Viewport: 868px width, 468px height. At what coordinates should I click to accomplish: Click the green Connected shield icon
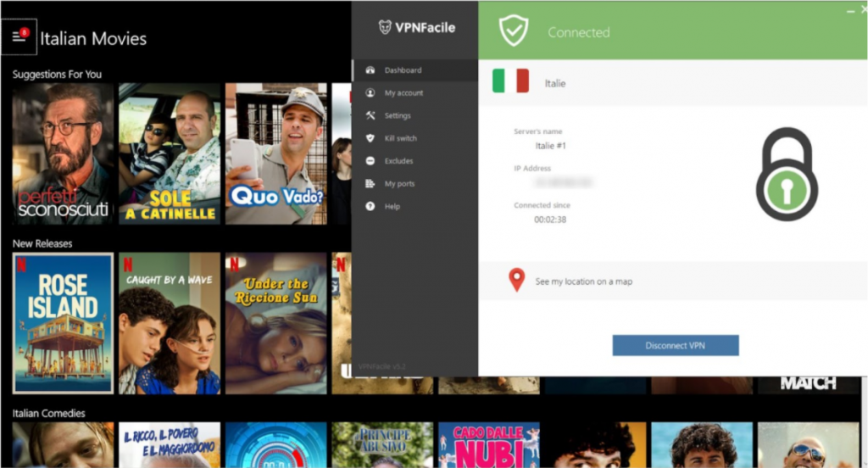[513, 31]
